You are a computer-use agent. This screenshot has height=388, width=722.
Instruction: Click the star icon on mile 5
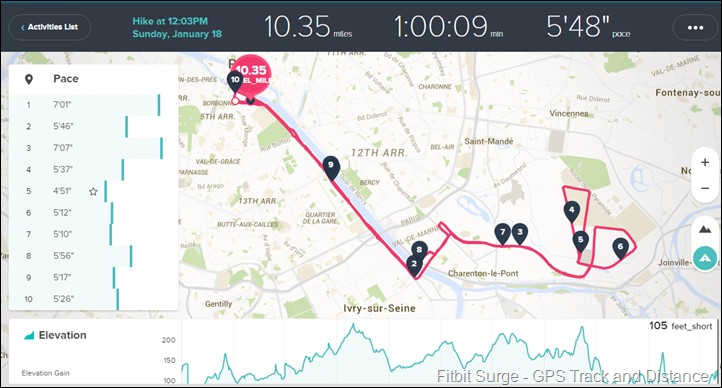pos(93,191)
